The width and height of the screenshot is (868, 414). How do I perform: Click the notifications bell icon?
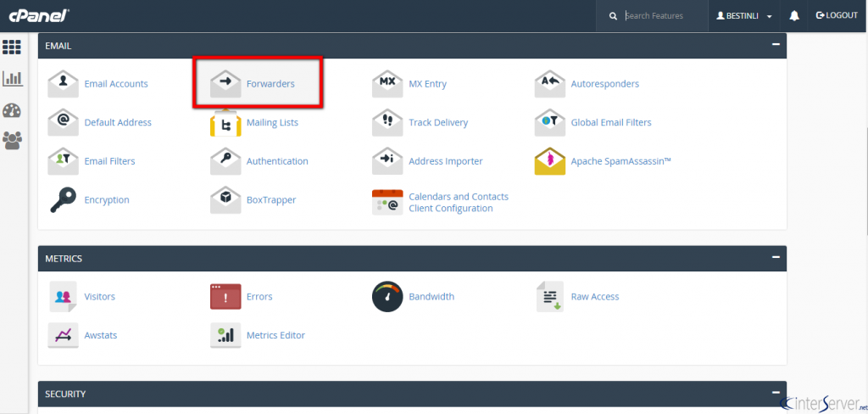(x=794, y=16)
